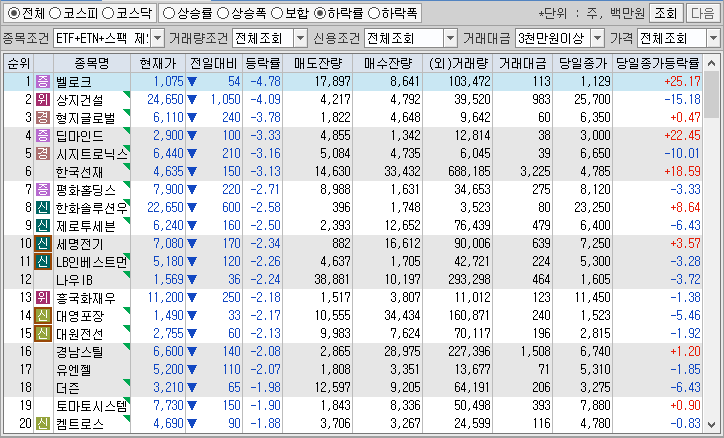This screenshot has height=438, width=724.
Task: Click the 조회 search button
Action: (x=666, y=13)
